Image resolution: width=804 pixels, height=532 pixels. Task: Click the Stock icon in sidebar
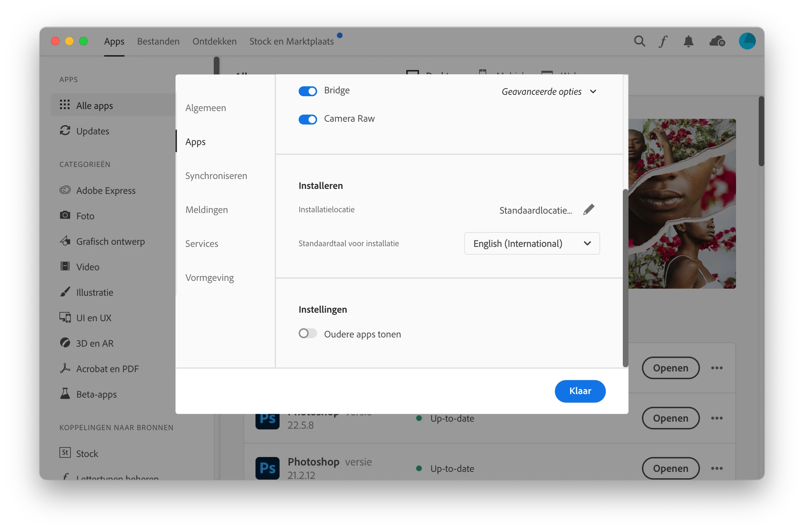(x=65, y=453)
